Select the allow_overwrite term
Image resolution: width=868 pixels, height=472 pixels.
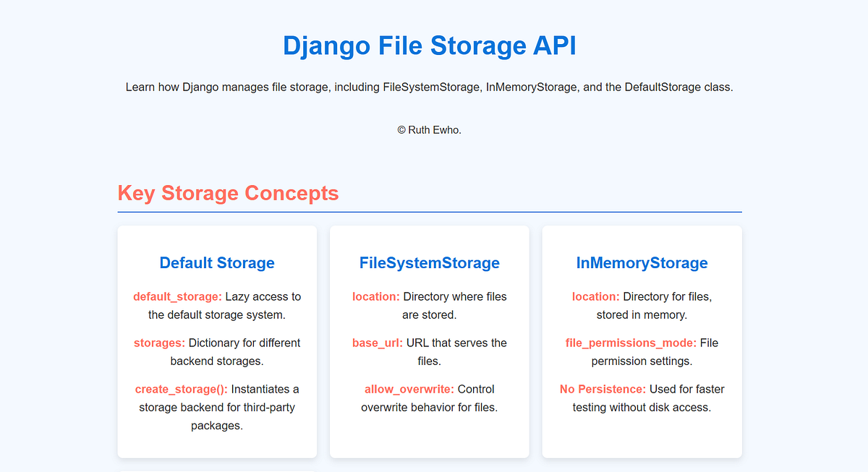(408, 389)
